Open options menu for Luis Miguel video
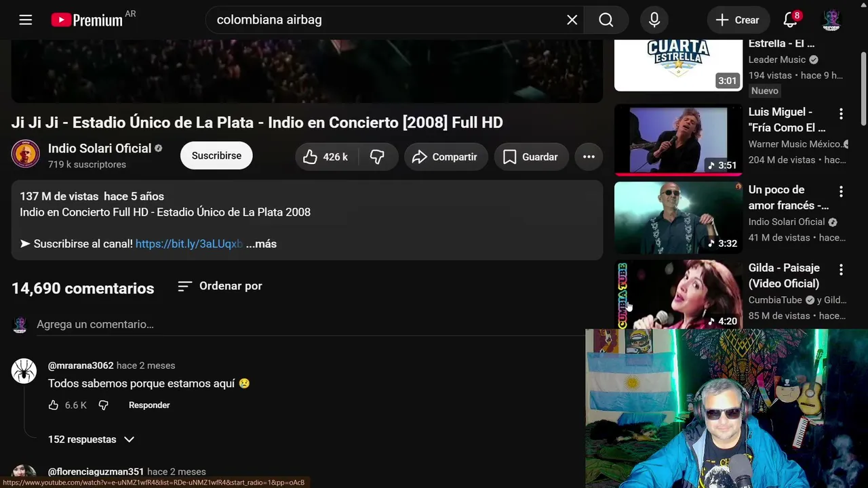The width and height of the screenshot is (868, 488). click(841, 113)
